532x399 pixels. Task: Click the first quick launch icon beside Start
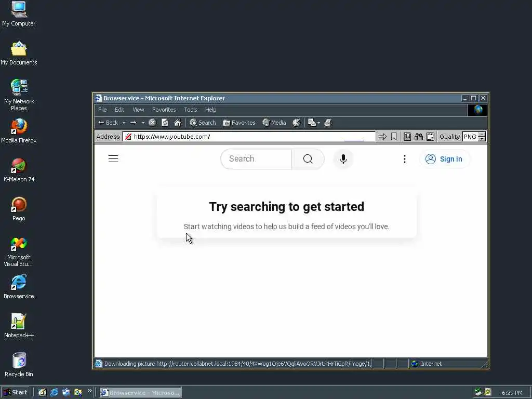[x=42, y=393]
